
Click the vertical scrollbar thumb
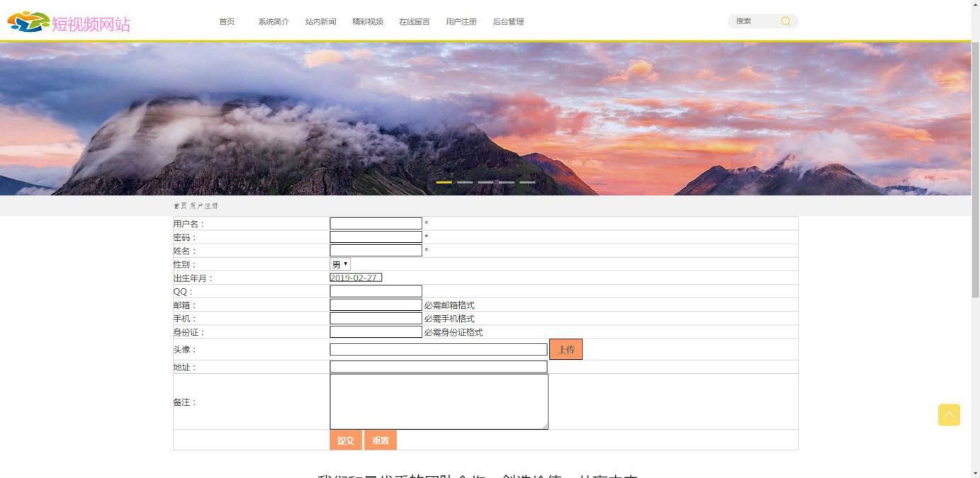975,170
